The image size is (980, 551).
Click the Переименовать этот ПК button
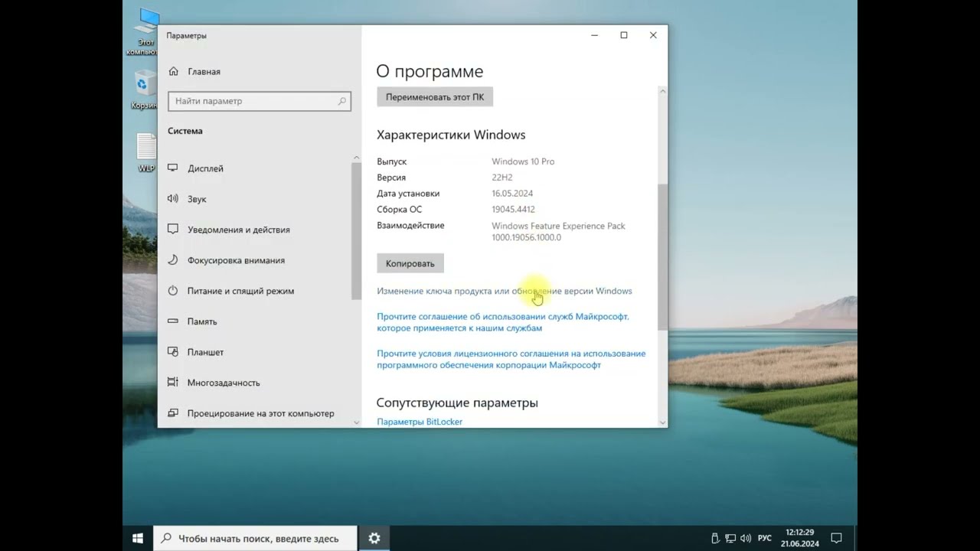435,97
